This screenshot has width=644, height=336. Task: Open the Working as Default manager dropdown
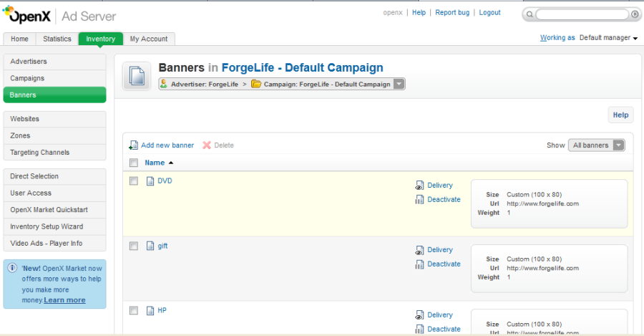tap(608, 38)
